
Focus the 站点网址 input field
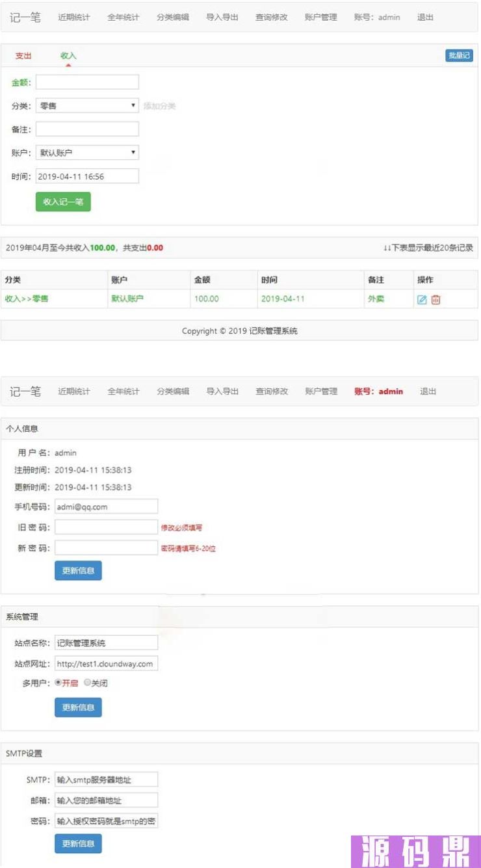(106, 664)
